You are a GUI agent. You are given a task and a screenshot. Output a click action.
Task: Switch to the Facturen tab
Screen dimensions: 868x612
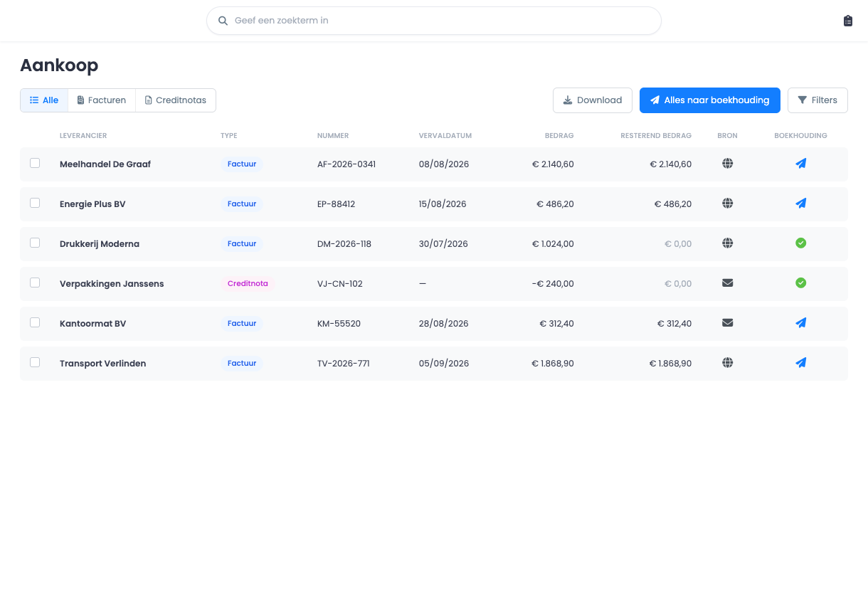[102, 100]
